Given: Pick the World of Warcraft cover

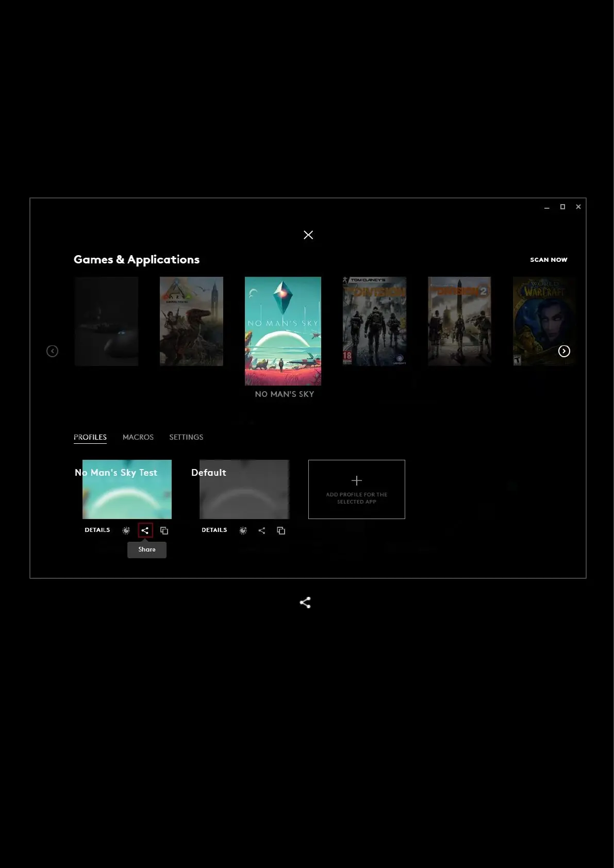Looking at the screenshot, I should tap(543, 321).
